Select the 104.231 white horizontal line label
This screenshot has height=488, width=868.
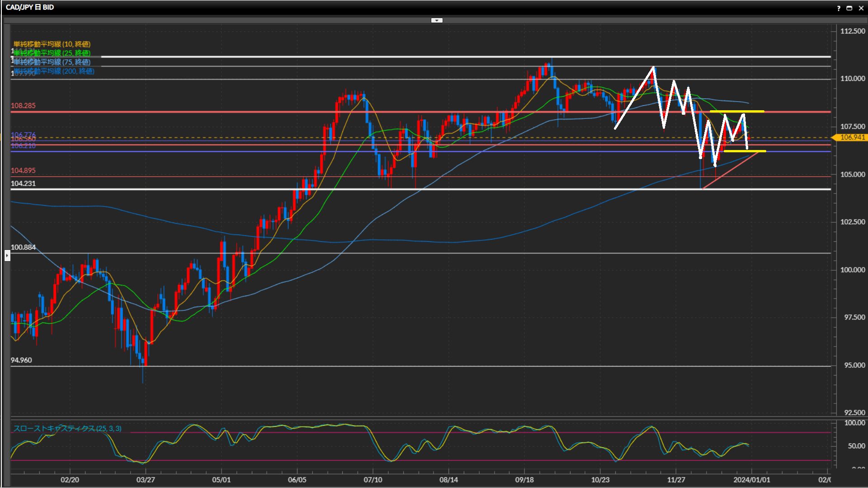click(23, 183)
